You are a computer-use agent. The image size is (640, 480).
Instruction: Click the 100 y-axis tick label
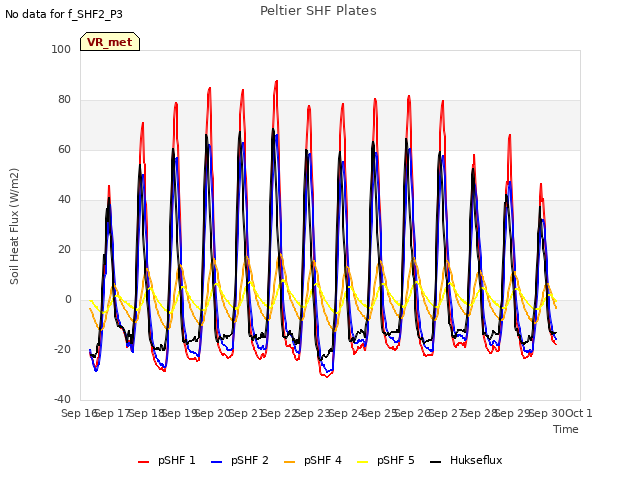point(61,49)
